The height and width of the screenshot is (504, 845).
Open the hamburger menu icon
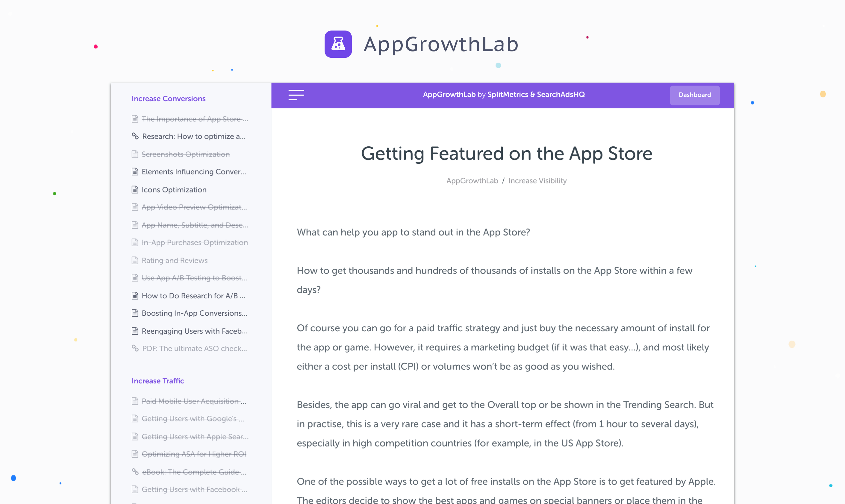[x=296, y=94]
